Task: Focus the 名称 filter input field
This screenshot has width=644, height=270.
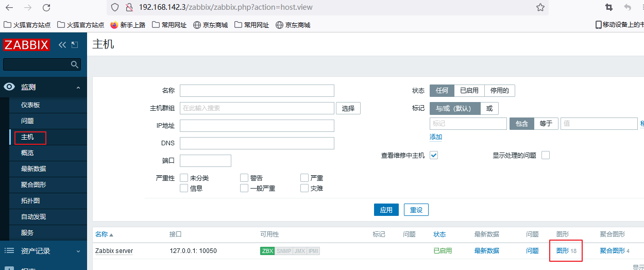Action: coord(257,91)
